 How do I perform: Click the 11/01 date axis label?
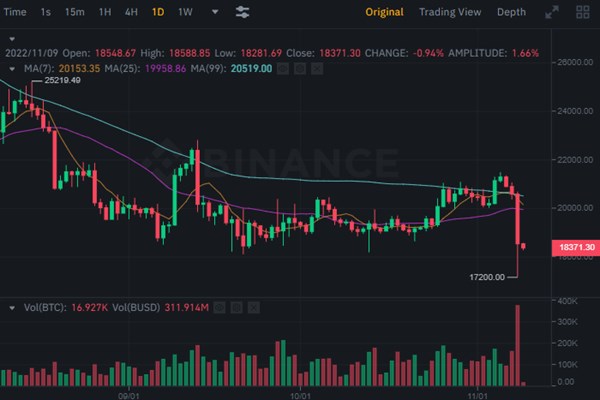point(478,396)
